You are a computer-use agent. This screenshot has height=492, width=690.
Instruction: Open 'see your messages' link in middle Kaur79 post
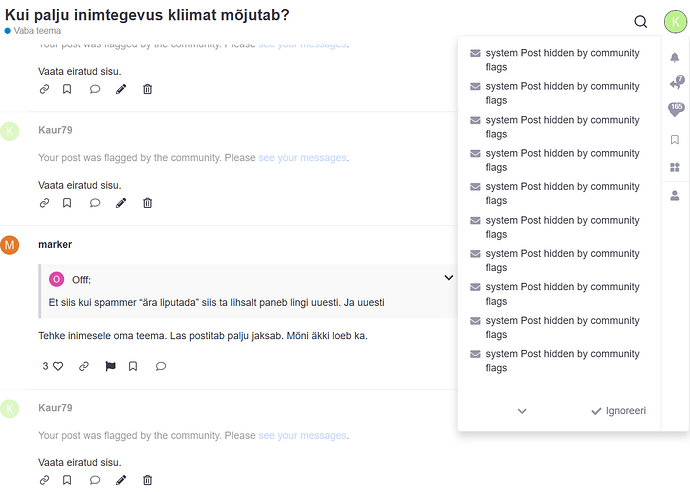[x=302, y=158]
